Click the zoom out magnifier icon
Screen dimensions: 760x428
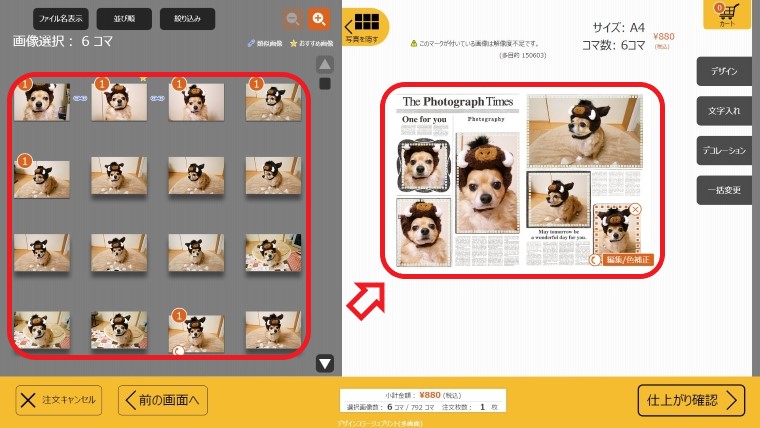pos(292,19)
